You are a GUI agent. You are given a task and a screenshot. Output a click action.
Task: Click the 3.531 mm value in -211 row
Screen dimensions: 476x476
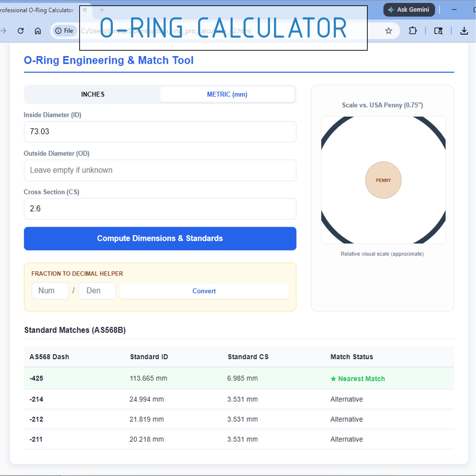pos(242,439)
